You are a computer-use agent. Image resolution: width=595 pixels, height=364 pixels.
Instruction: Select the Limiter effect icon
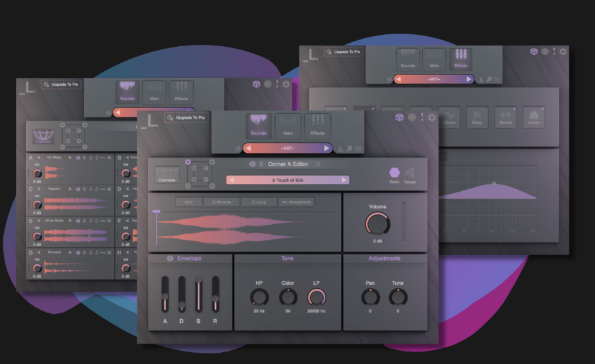tap(534, 117)
